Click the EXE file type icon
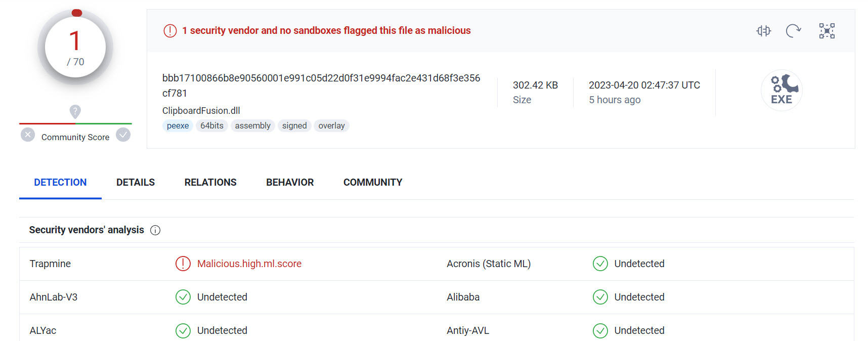 782,90
